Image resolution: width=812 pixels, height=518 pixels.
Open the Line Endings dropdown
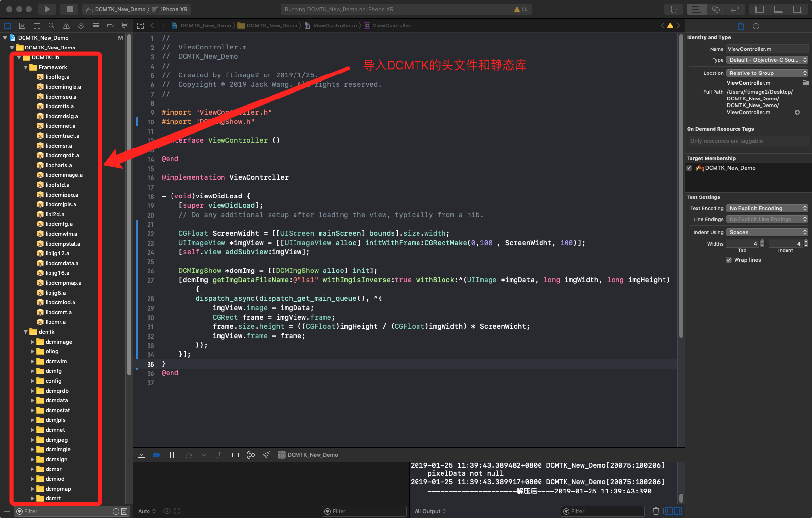pyautogui.click(x=767, y=219)
